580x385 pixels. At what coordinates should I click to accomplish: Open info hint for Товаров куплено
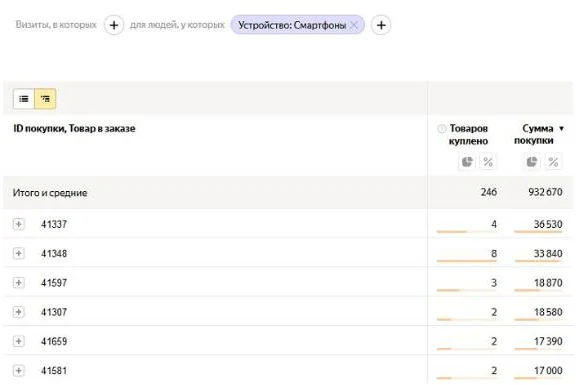pyautogui.click(x=442, y=129)
